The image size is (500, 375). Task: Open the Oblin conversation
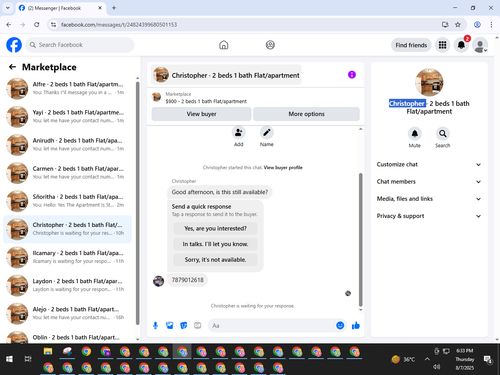click(x=68, y=337)
